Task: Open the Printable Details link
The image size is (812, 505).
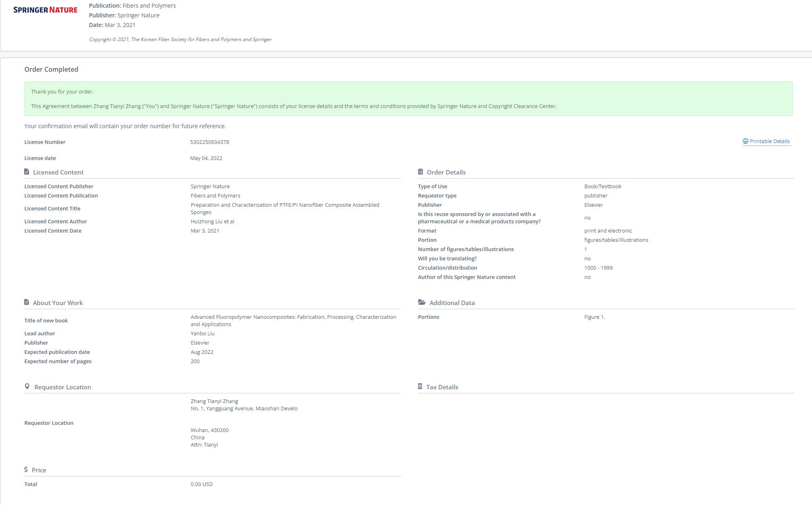Action: tap(769, 141)
